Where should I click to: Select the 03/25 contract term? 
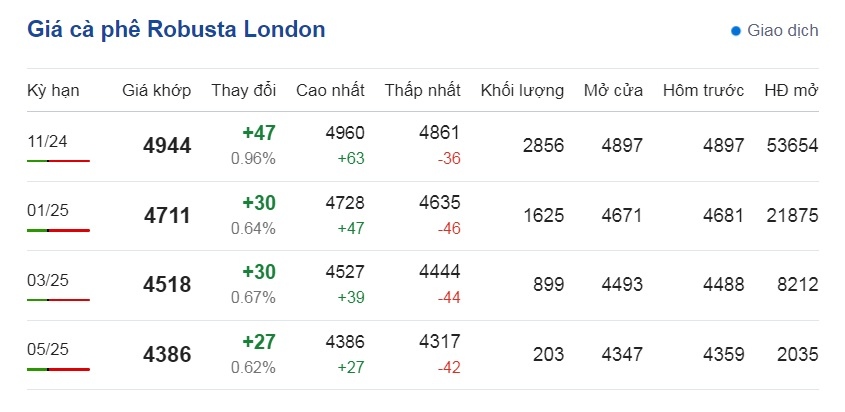pyautogui.click(x=47, y=280)
